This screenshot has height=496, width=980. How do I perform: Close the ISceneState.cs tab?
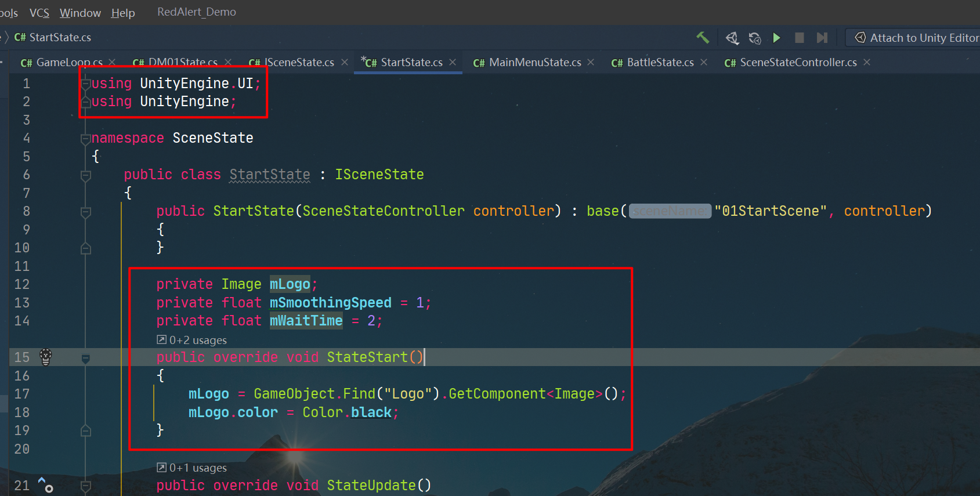(x=345, y=62)
